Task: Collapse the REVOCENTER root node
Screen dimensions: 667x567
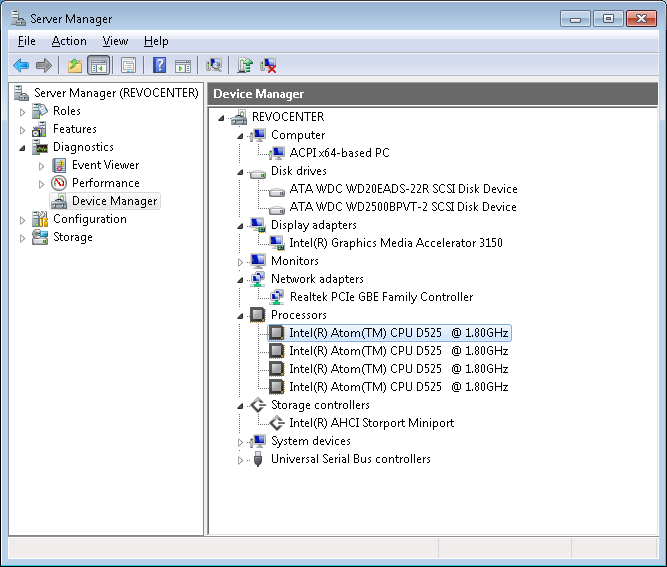Action: [221, 118]
